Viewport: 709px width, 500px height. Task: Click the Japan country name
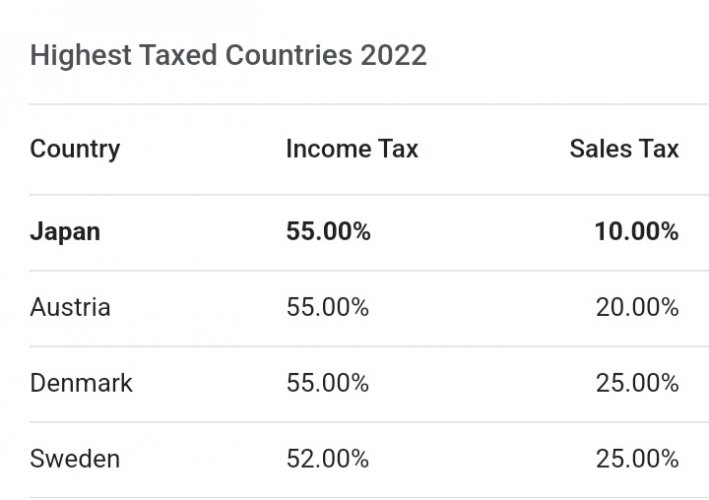65,232
